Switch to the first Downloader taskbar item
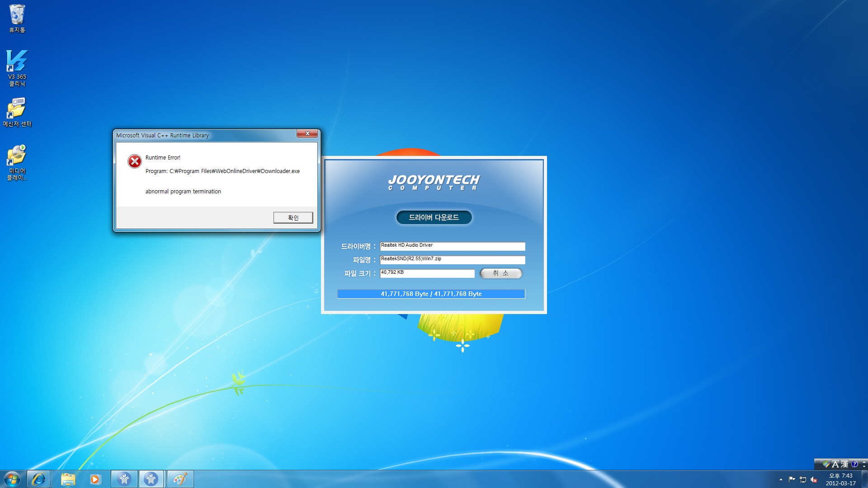 pos(124,479)
